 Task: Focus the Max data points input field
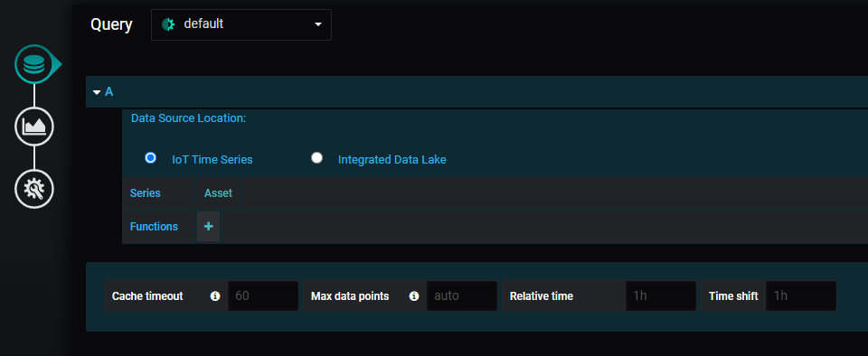[462, 295]
